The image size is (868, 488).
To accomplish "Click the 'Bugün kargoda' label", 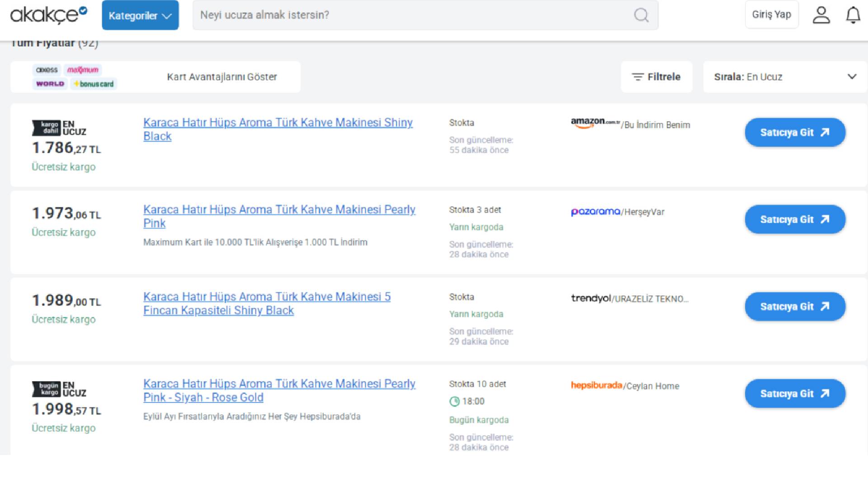I will (479, 420).
